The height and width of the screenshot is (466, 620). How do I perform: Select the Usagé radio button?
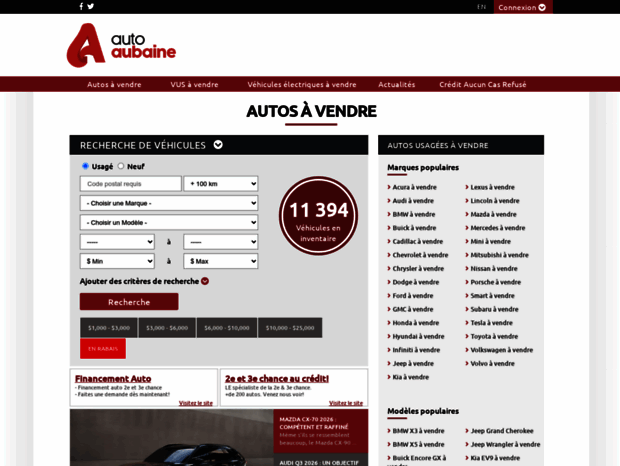click(x=85, y=166)
